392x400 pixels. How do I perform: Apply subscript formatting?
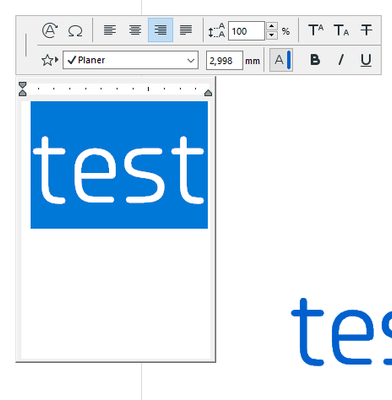tap(341, 30)
